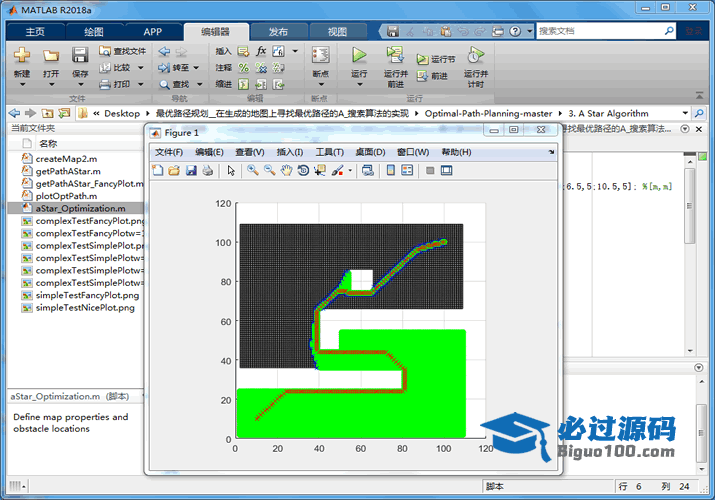Click the 新建 (New) plus icon
Screen dimensions: 715x500
click(x=21, y=55)
